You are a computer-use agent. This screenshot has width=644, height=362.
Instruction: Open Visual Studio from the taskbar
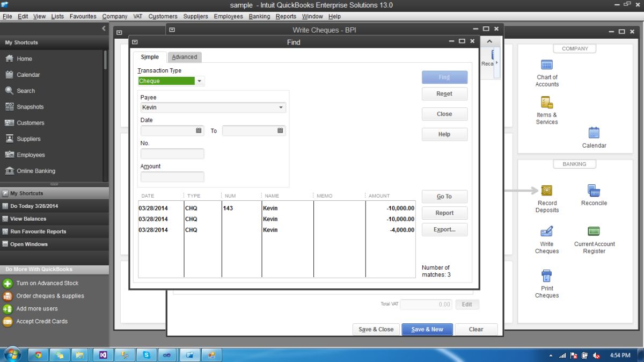(x=103, y=355)
